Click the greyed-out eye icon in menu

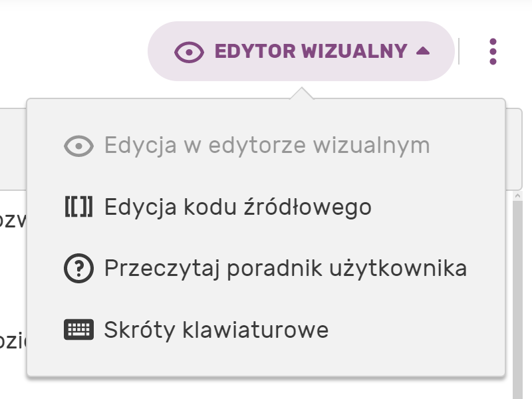78,146
